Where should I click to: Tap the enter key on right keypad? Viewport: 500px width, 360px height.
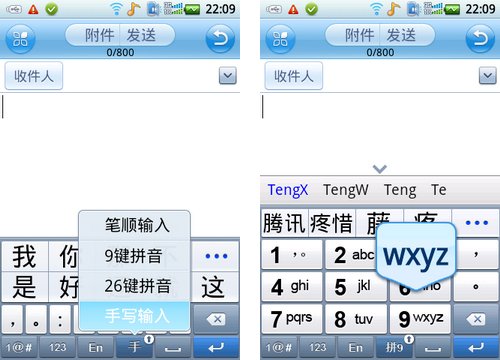(x=476, y=348)
